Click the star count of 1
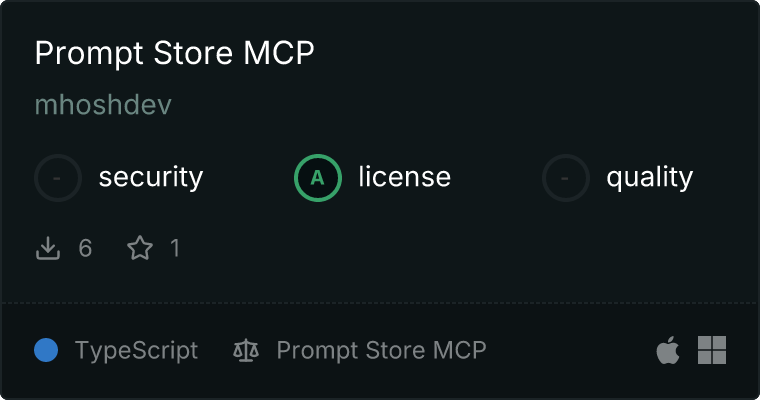The image size is (760, 400). 175,248
